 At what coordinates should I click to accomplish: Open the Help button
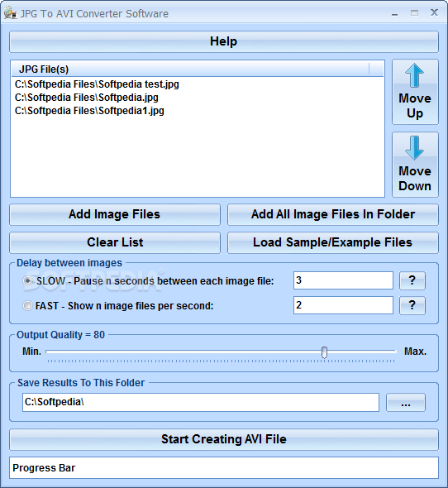[224, 41]
